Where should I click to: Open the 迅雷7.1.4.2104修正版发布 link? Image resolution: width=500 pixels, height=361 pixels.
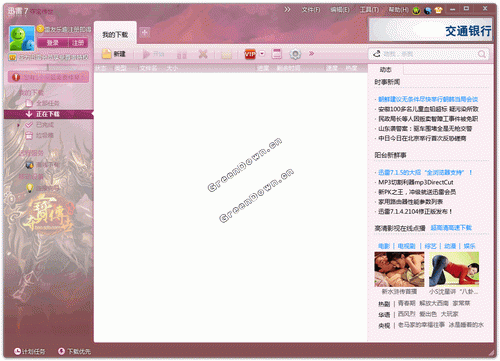[x=415, y=211]
